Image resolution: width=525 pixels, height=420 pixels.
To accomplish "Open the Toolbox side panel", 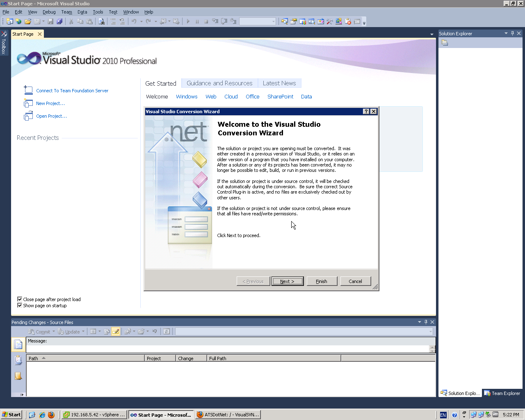I will click(x=4, y=42).
